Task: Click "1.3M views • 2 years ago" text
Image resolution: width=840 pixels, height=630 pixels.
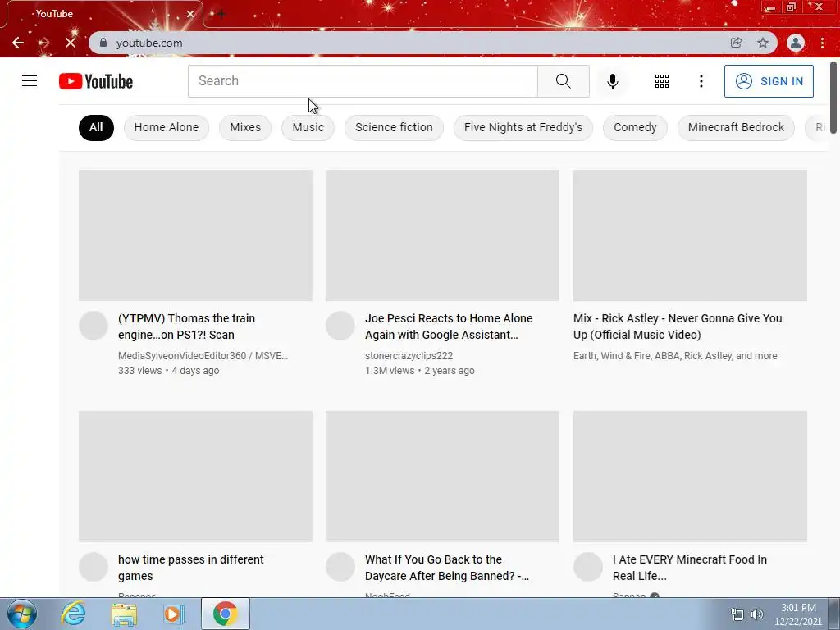Action: [x=419, y=371]
